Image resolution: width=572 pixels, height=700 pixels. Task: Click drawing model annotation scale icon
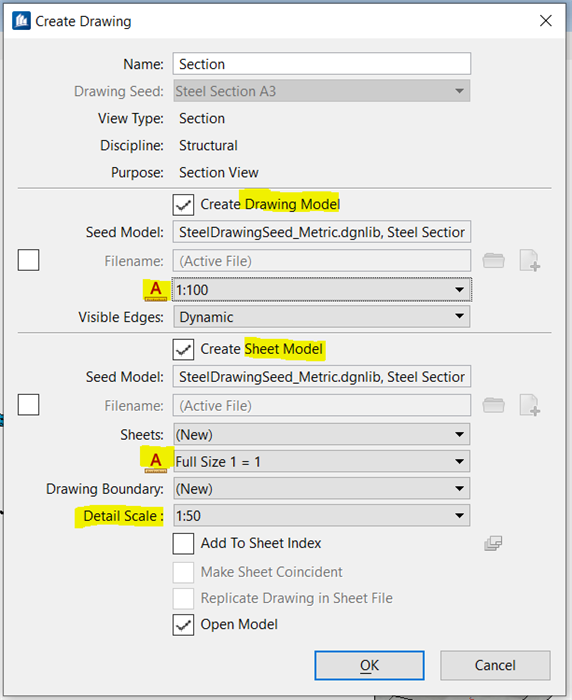[x=155, y=290]
